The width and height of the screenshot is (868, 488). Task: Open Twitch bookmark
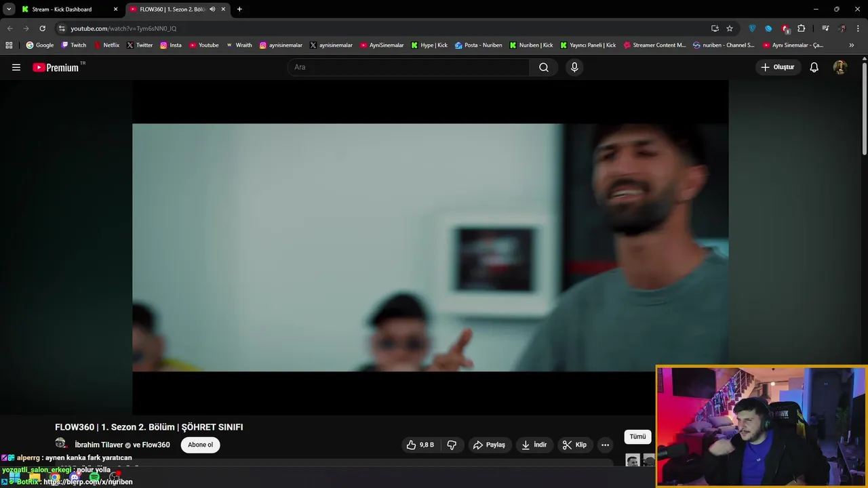point(74,45)
